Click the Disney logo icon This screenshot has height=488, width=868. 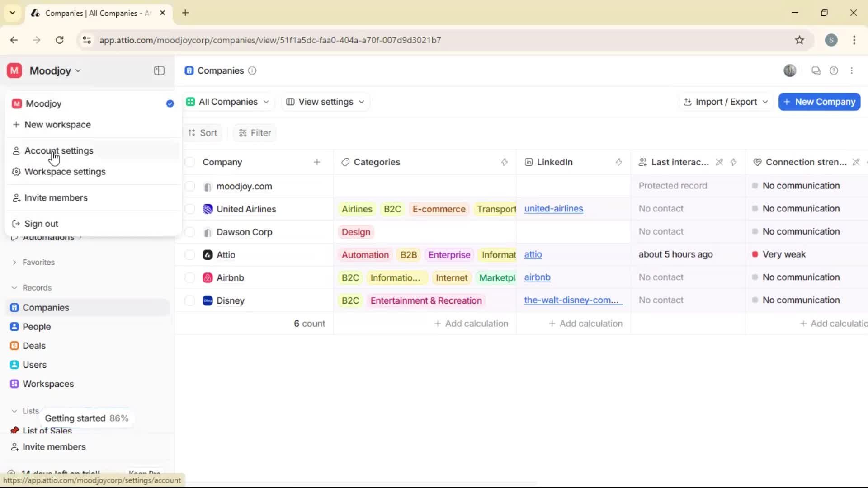click(x=208, y=300)
